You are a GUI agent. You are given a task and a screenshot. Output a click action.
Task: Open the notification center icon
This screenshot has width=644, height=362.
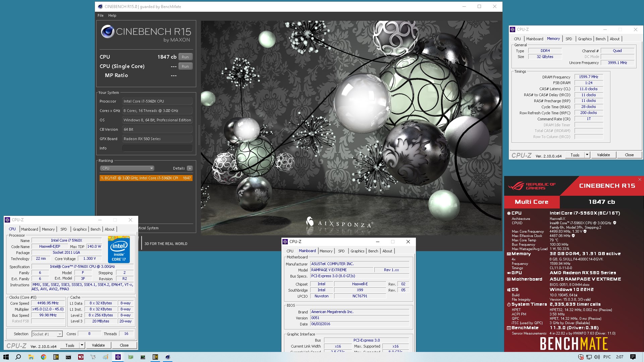point(633,357)
